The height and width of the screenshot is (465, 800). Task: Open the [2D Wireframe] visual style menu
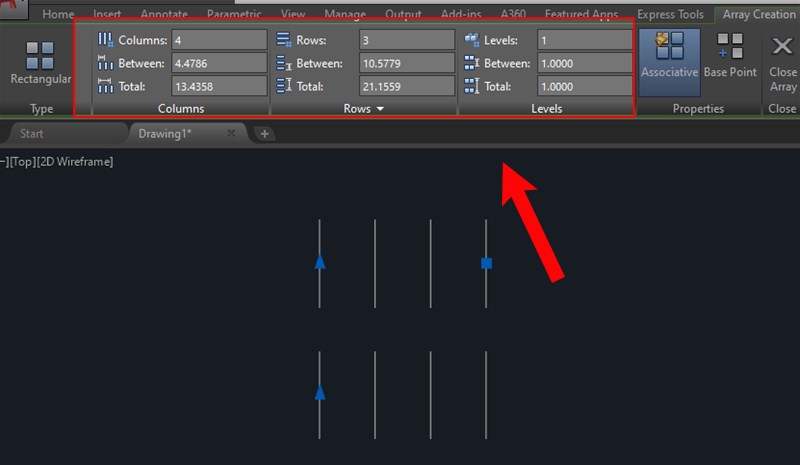click(75, 162)
